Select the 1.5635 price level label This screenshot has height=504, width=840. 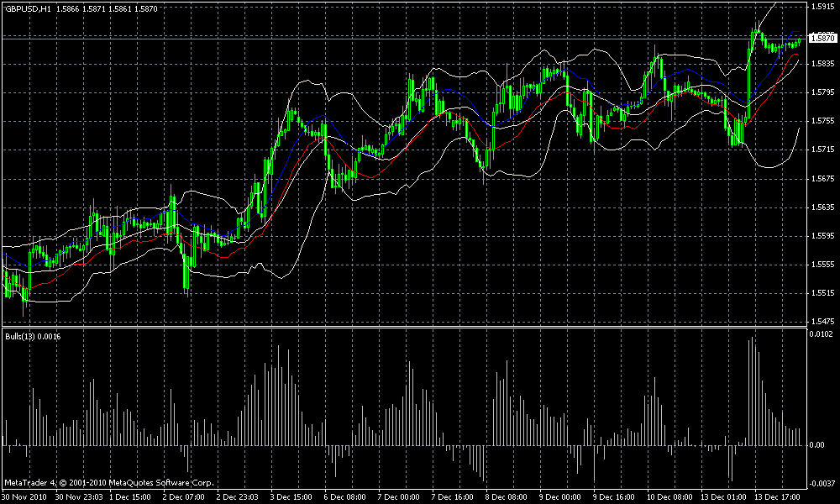click(823, 207)
